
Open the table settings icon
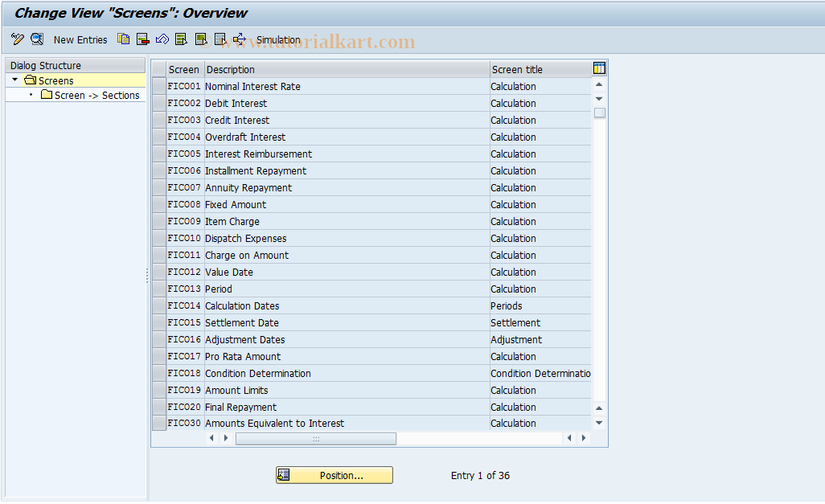(x=599, y=68)
